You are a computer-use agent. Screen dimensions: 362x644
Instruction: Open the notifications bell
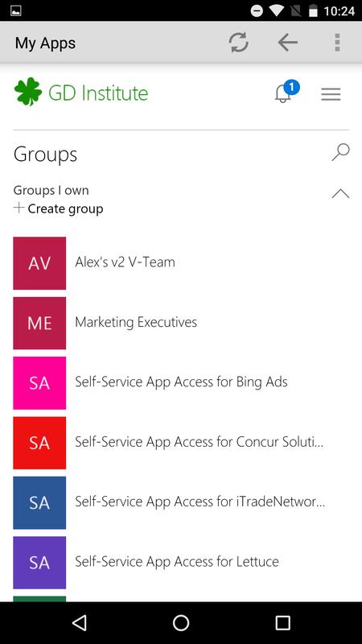click(286, 92)
